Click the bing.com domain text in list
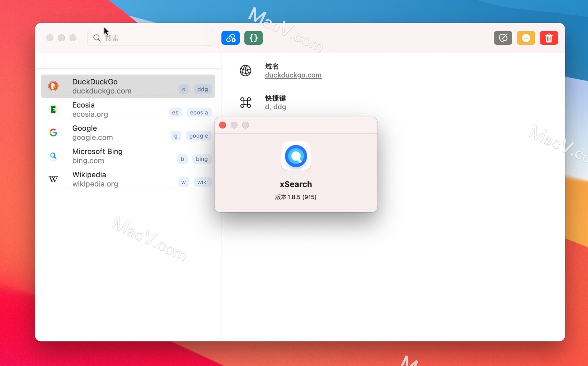 coord(88,160)
